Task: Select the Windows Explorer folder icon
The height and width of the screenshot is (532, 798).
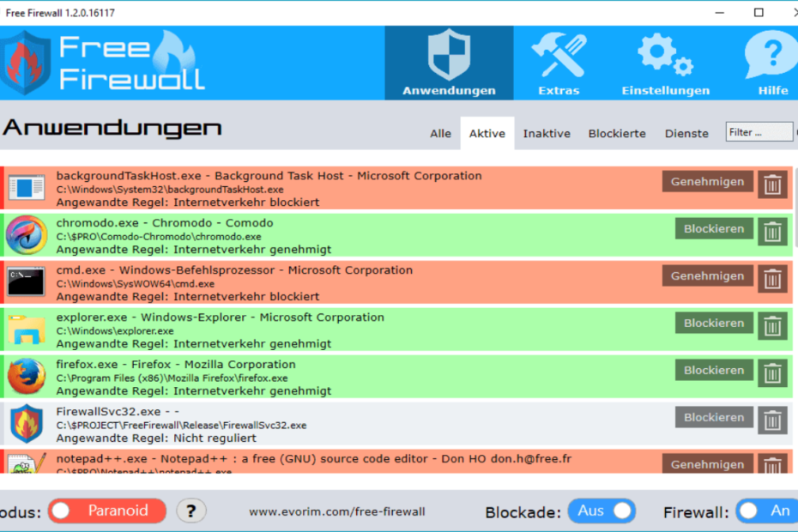Action: click(x=27, y=329)
